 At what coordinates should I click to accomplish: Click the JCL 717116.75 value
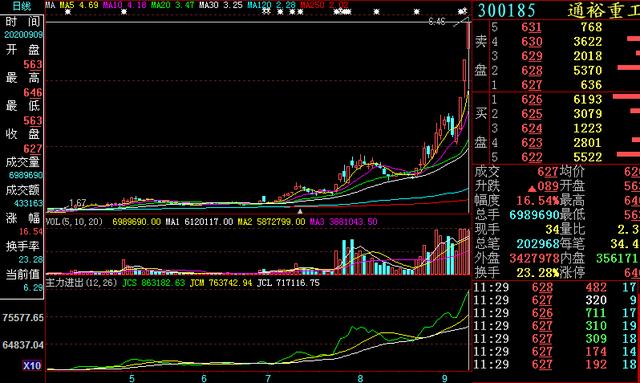tap(288, 283)
